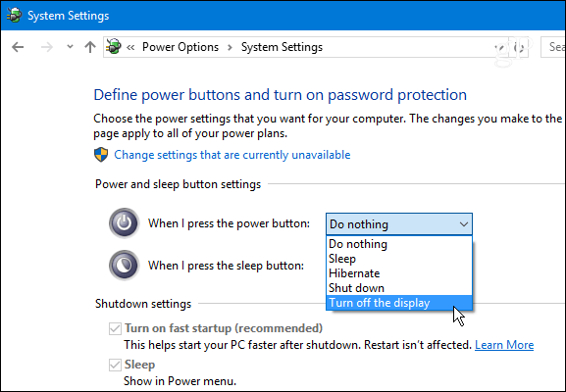Click the UAC shield icon
The image size is (566, 392).
(101, 155)
